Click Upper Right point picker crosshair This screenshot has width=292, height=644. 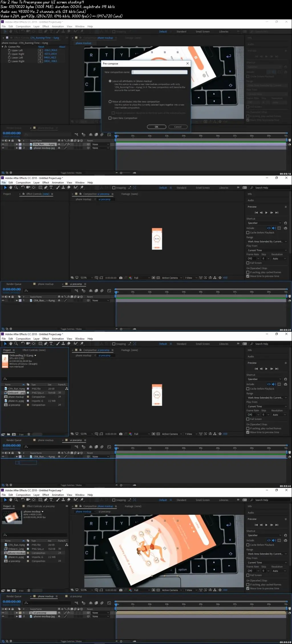tap(40, 54)
